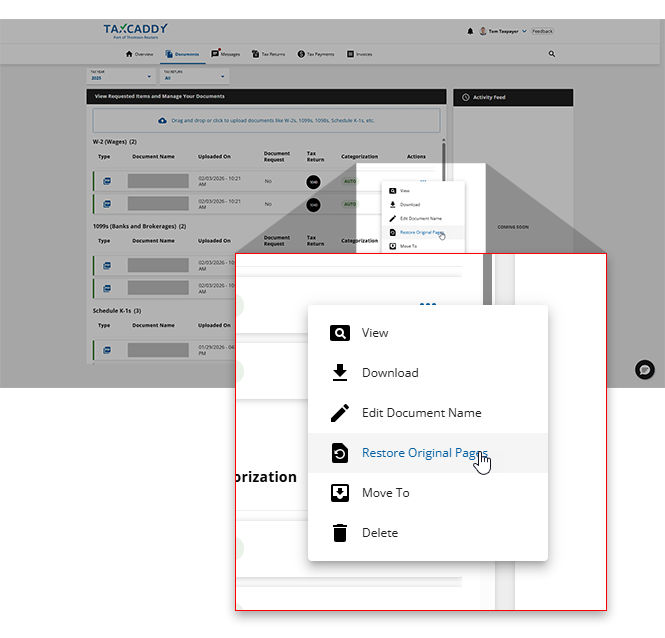The width and height of the screenshot is (665, 638).
Task: Click the Activity Feed header
Action: click(x=513, y=97)
